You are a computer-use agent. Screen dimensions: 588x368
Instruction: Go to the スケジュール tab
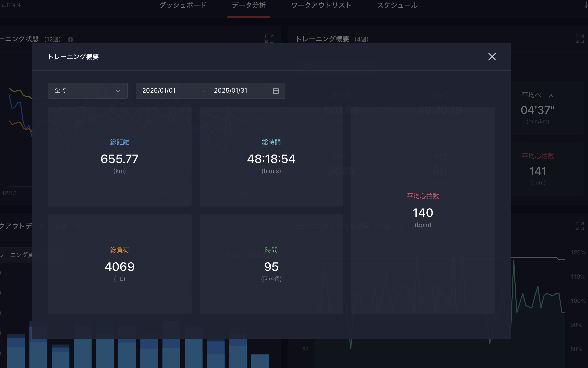pos(397,5)
